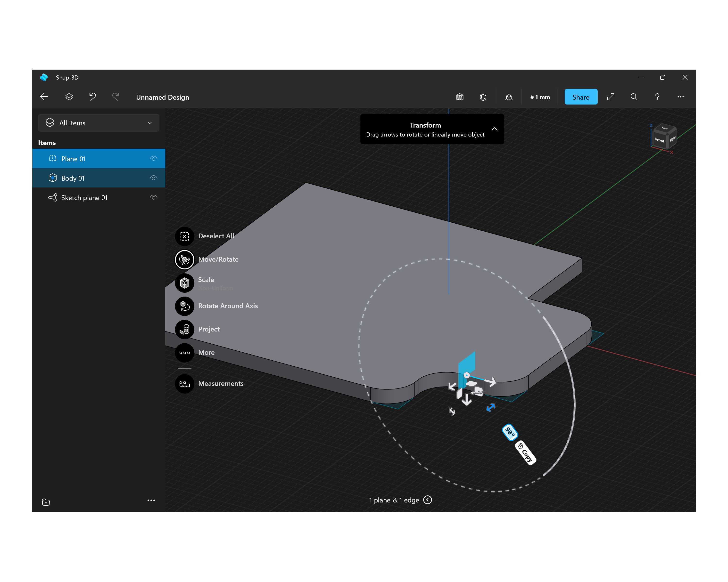Open the Project tool
The height and width of the screenshot is (582, 728).
point(184,329)
